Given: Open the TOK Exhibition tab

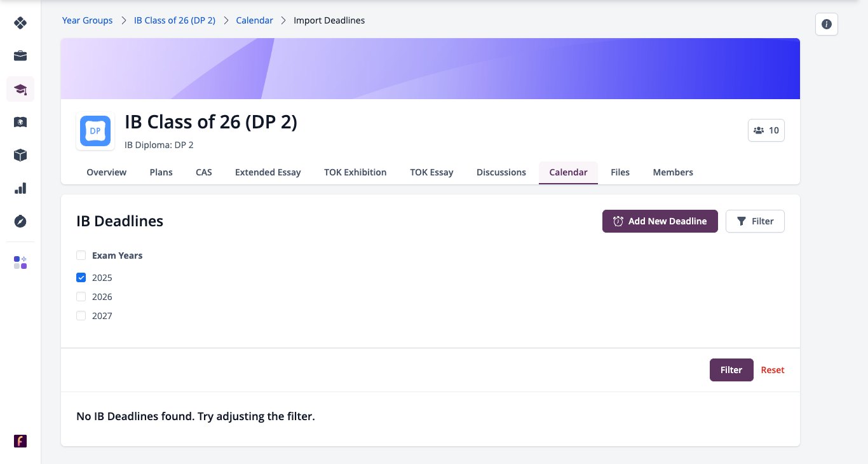Looking at the screenshot, I should click(x=355, y=172).
